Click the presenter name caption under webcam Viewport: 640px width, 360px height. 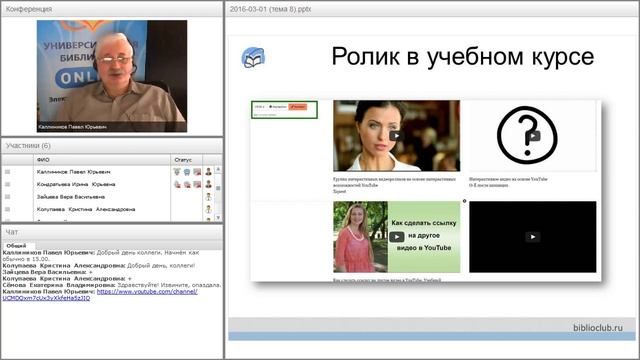click(73, 127)
